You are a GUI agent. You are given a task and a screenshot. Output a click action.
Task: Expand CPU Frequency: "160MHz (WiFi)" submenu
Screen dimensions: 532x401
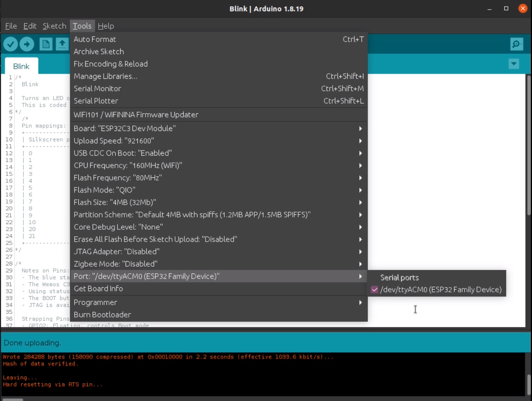pyautogui.click(x=219, y=165)
